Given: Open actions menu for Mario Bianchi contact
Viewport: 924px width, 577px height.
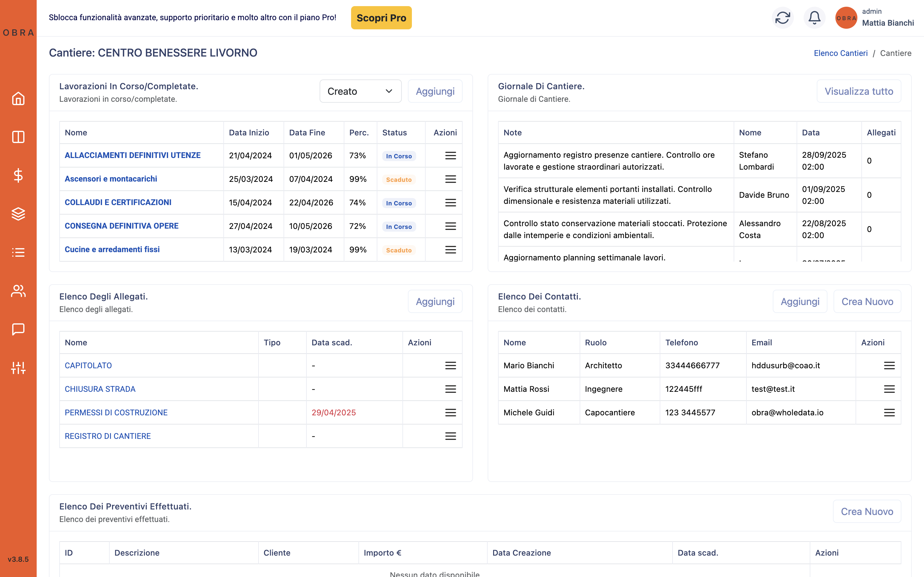Looking at the screenshot, I should point(889,366).
